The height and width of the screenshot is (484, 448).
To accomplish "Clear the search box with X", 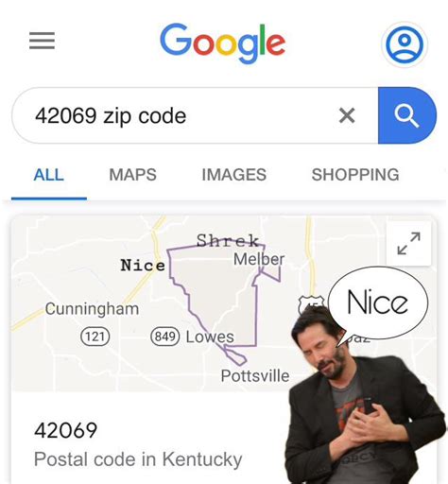I will [x=347, y=115].
